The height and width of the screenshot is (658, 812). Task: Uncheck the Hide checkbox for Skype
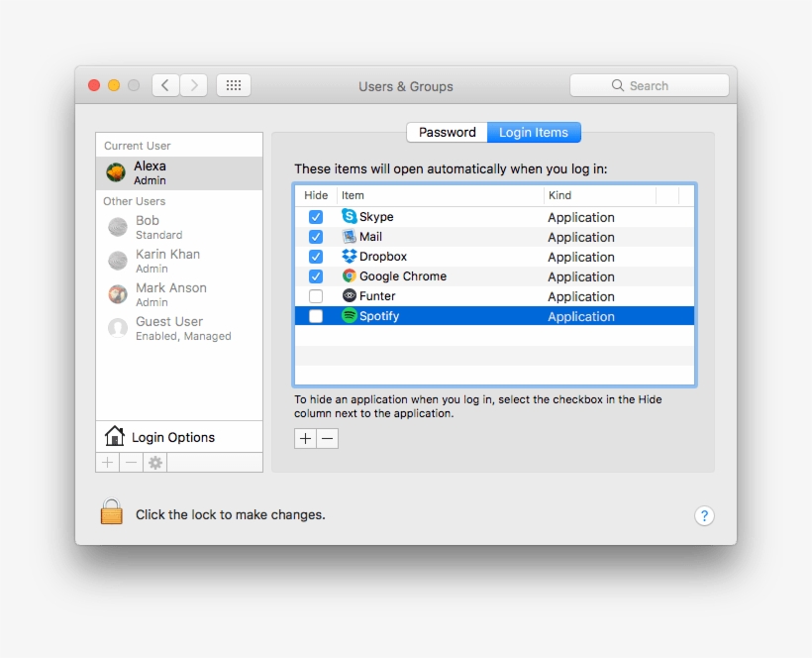tap(315, 216)
